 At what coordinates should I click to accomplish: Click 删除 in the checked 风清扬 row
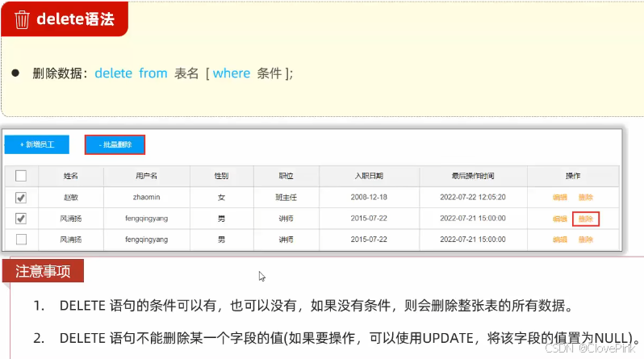586,219
